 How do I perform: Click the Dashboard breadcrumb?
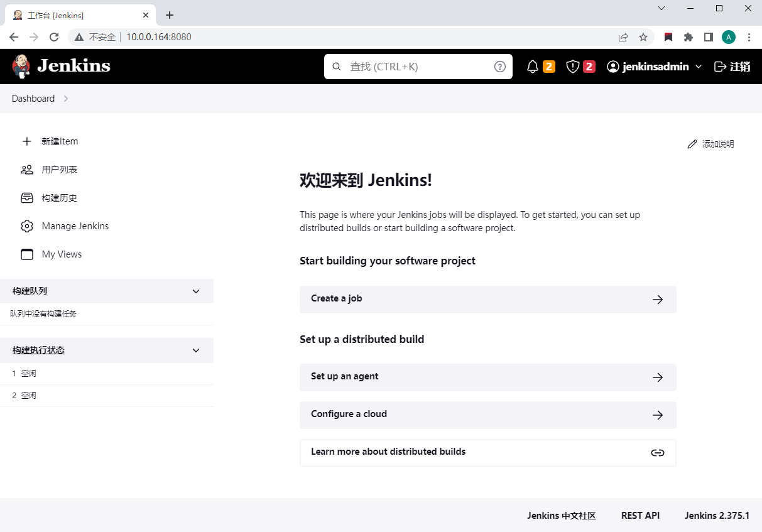(33, 99)
